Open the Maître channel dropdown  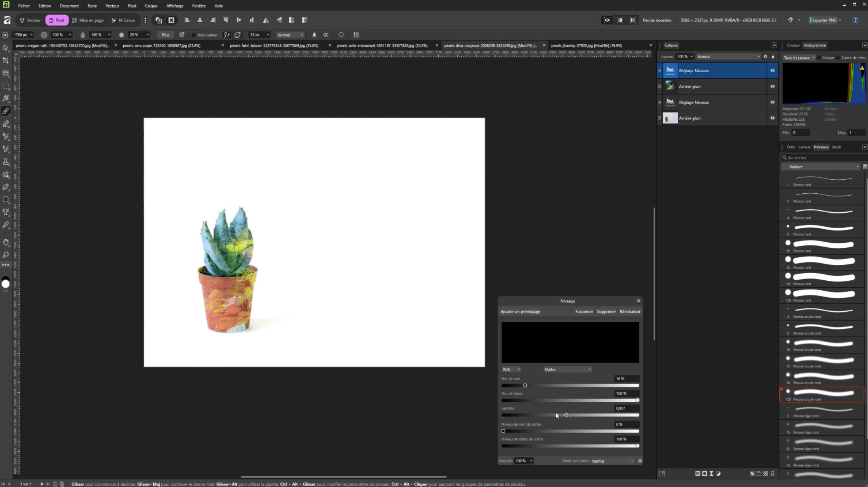tap(567, 369)
